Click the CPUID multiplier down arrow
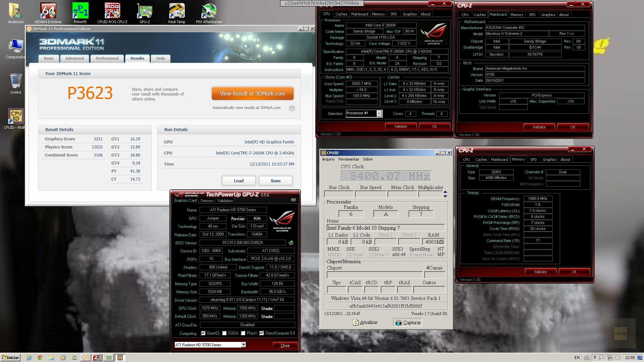This screenshot has width=644, height=362. [x=445, y=196]
